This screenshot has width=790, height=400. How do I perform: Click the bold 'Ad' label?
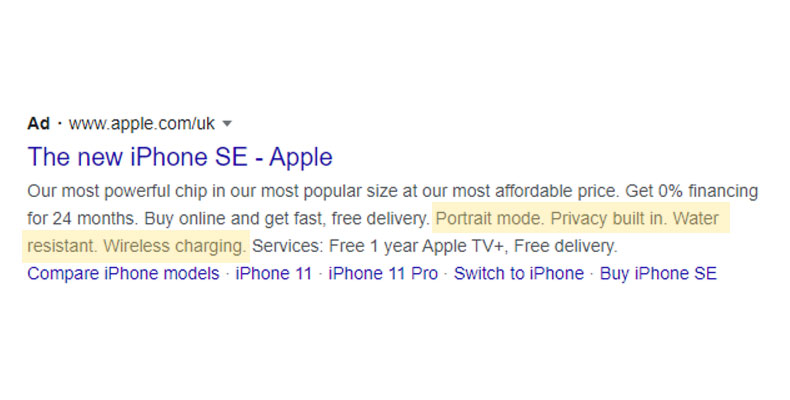coord(38,124)
